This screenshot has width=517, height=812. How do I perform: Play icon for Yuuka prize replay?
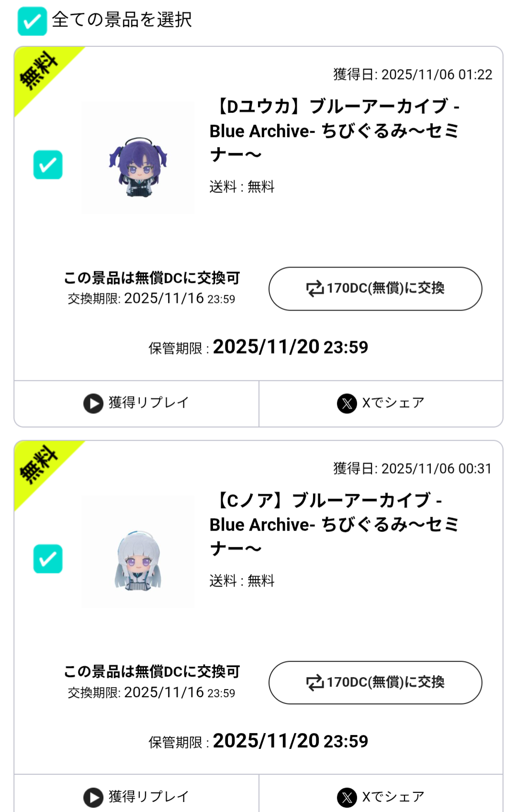[x=93, y=403]
